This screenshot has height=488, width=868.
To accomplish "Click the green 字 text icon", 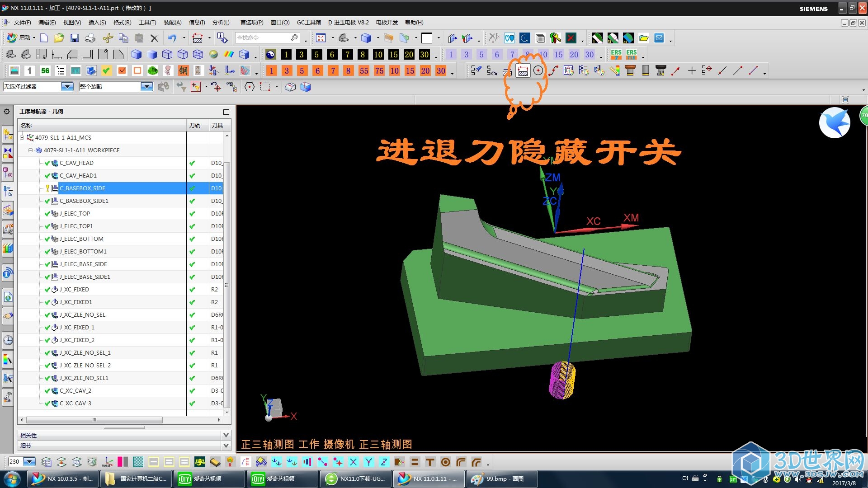I will click(200, 462).
